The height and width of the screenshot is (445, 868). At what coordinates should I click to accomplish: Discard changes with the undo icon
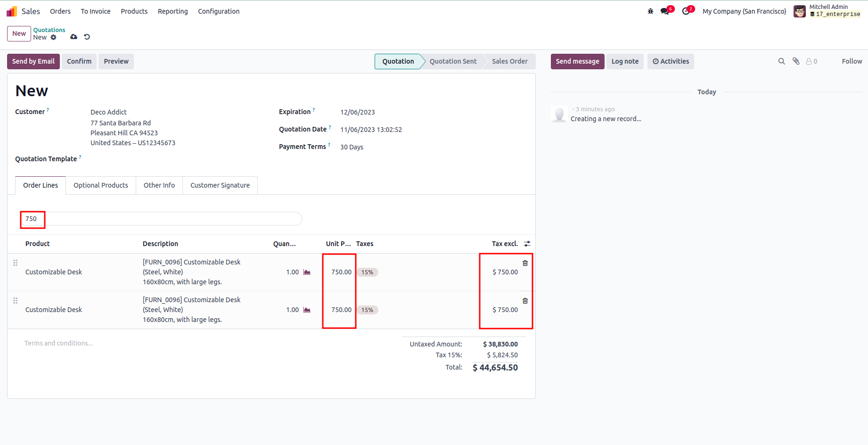coord(87,37)
